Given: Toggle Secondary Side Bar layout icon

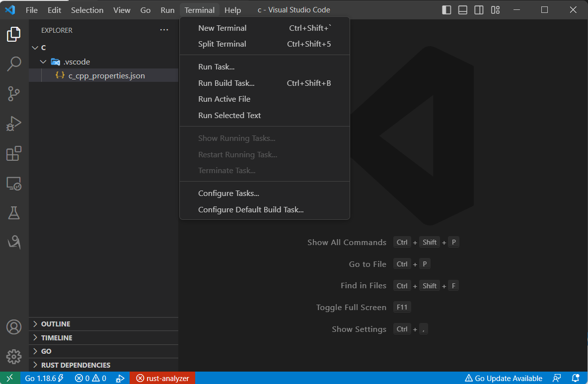Looking at the screenshot, I should (479, 10).
